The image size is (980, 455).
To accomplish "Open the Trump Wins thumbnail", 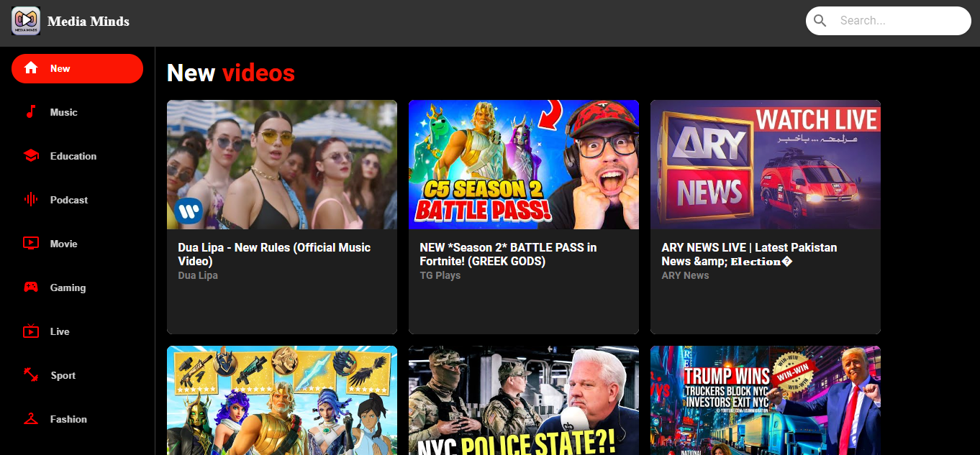I will tap(766, 400).
